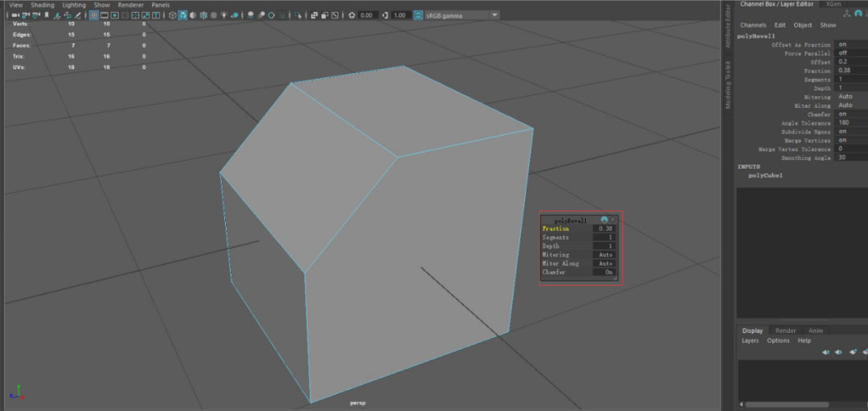Open Camera Attributes from panel toolbar
Screen dimensions: 868x411
coord(36,15)
